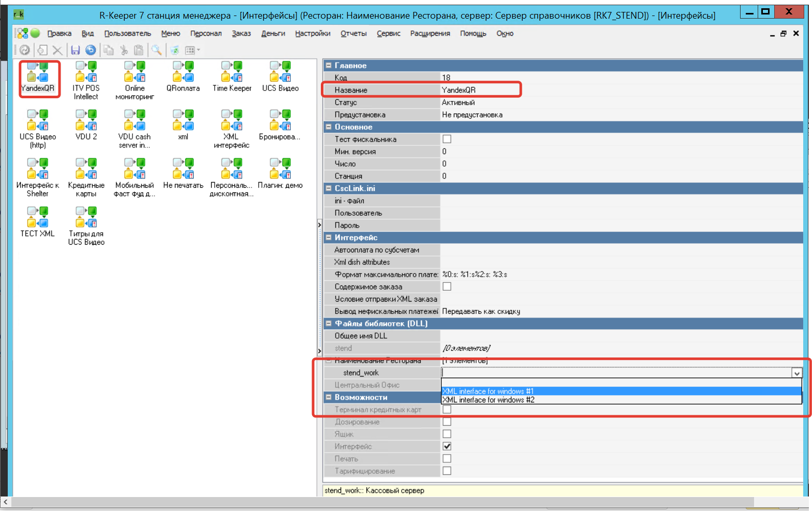
Task: Collapse the Главное section
Action: pyautogui.click(x=328, y=66)
